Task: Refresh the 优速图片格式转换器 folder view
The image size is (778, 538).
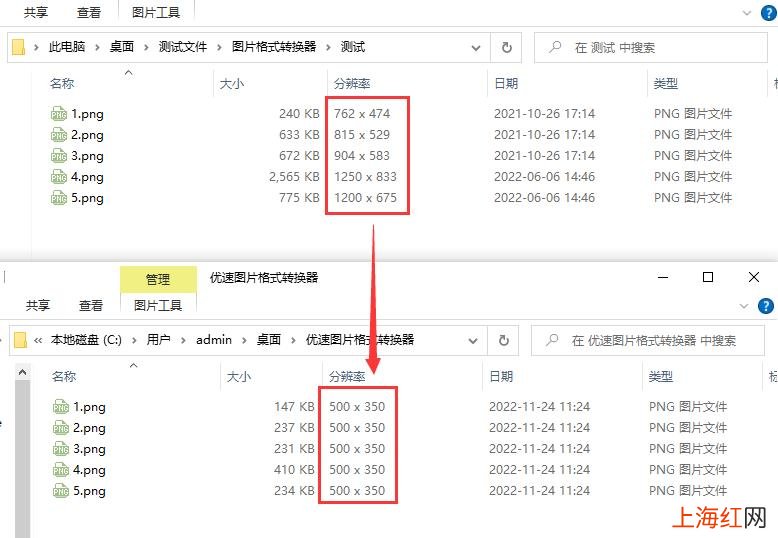Action: [503, 340]
